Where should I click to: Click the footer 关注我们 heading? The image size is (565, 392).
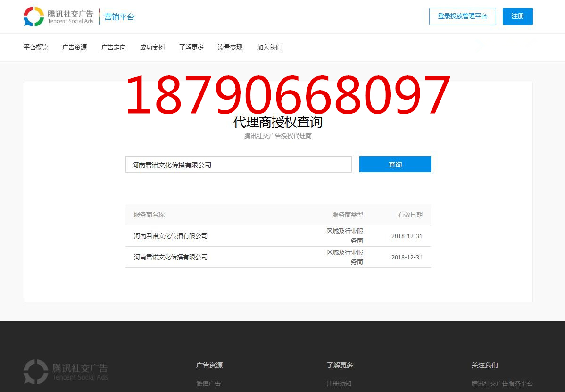[485, 365]
